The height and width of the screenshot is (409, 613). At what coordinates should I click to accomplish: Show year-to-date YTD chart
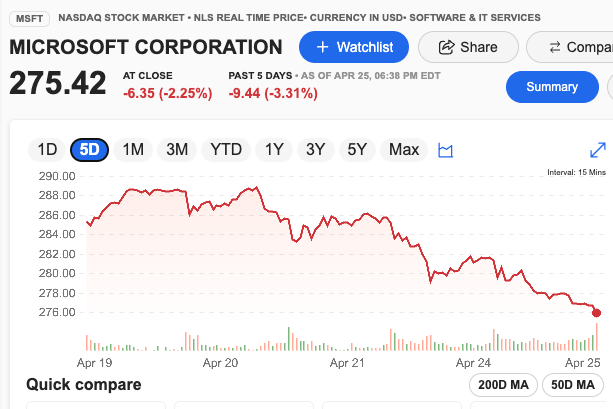pyautogui.click(x=225, y=150)
